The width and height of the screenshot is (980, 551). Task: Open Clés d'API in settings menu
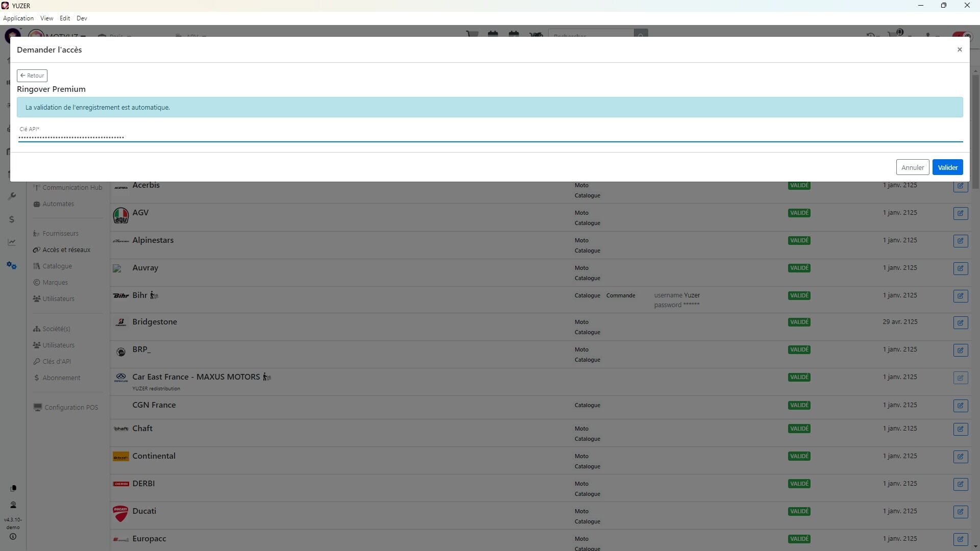tap(56, 362)
